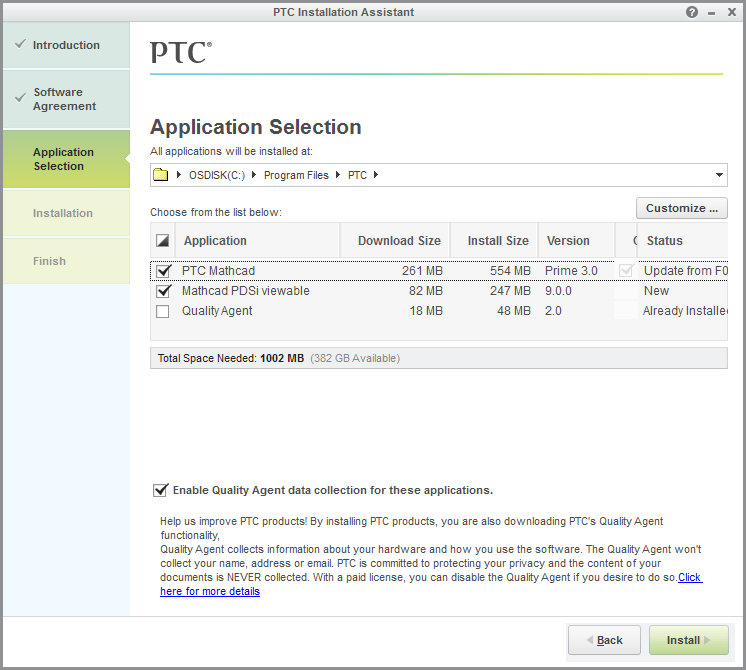Expand the arrow after OSDISK(C:)

click(x=254, y=175)
